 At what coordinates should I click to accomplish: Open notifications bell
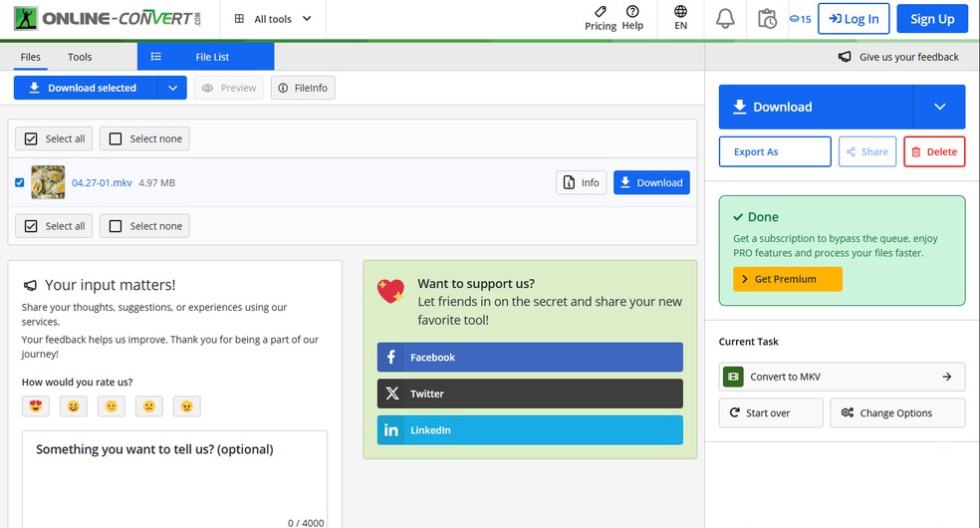(x=725, y=19)
